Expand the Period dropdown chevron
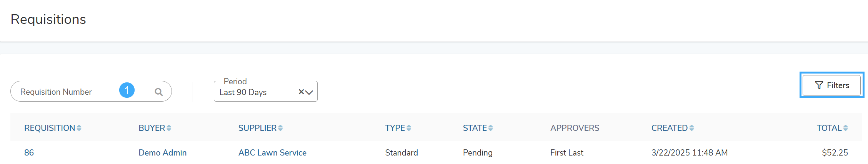The height and width of the screenshot is (164, 868). click(309, 92)
